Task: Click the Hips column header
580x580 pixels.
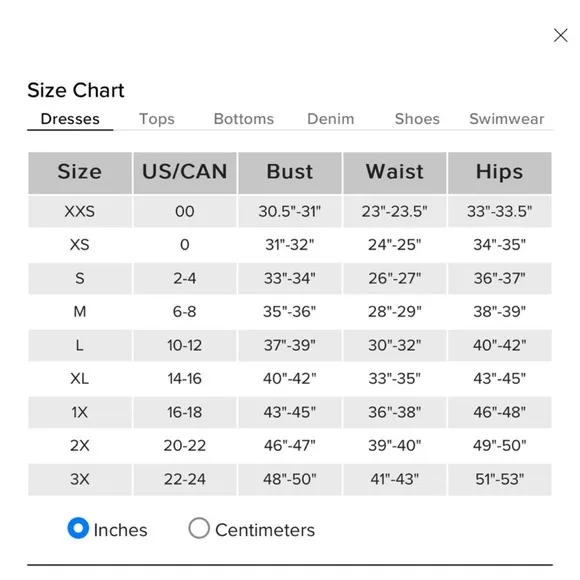Action: pyautogui.click(x=500, y=173)
